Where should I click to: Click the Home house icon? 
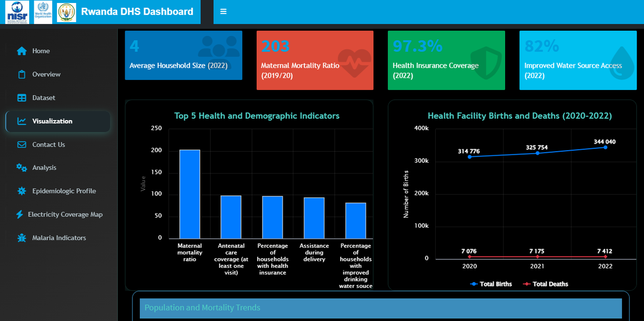[x=22, y=51]
